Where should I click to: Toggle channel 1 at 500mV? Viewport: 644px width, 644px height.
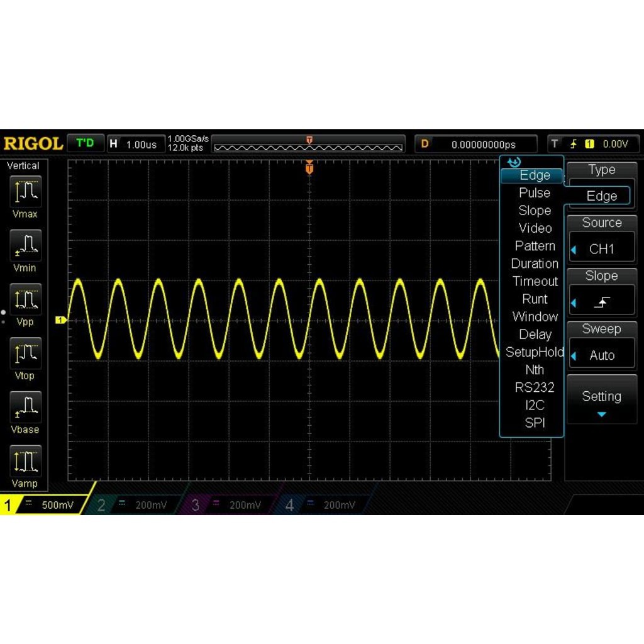pos(43,505)
